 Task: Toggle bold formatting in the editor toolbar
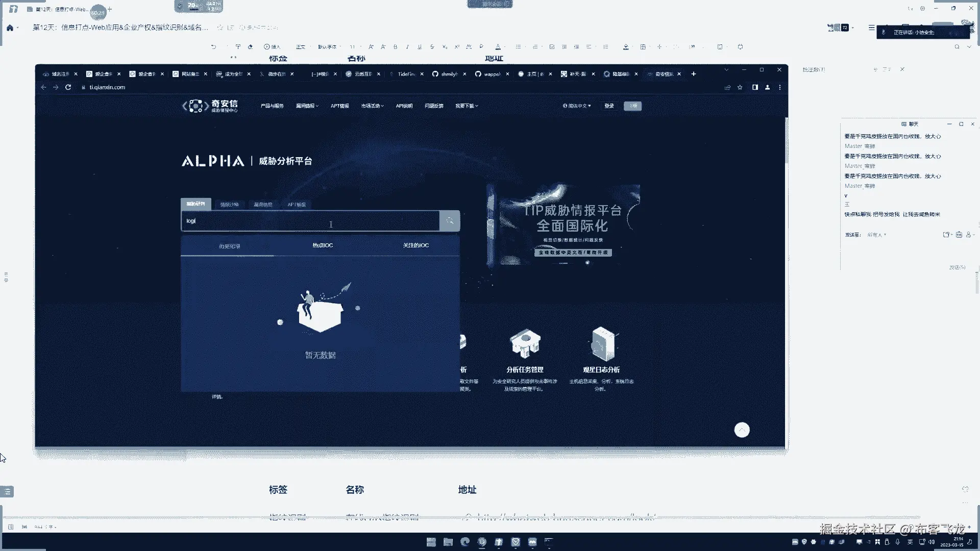pos(395,47)
